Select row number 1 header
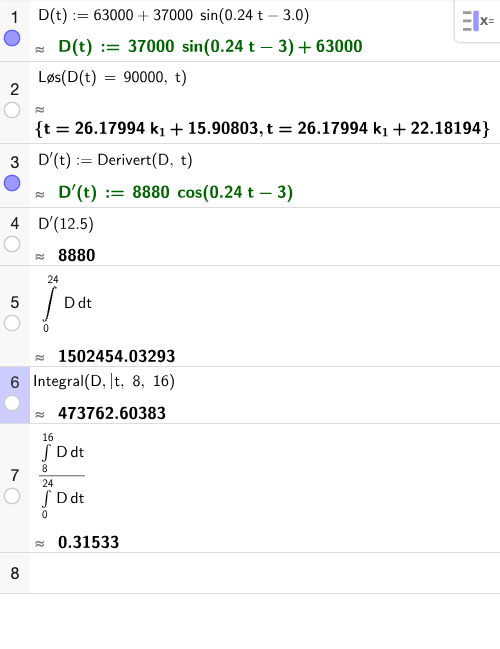The width and height of the screenshot is (500, 649). click(x=14, y=17)
